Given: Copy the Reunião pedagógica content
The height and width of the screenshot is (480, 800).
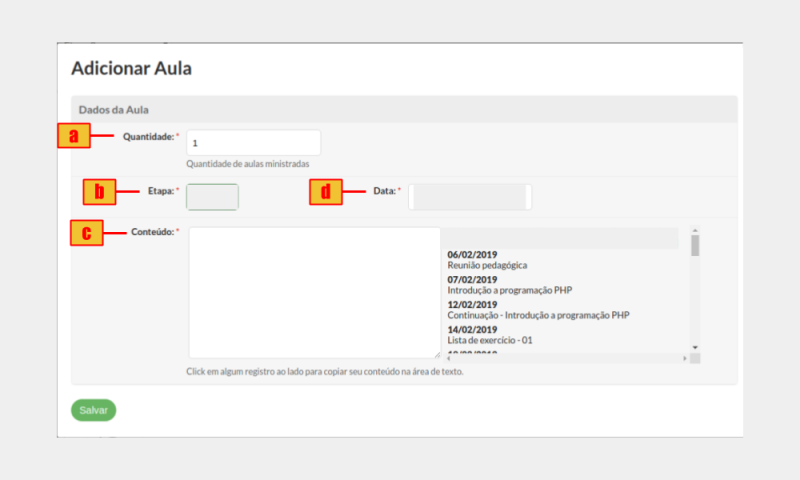Looking at the screenshot, I should 487,265.
